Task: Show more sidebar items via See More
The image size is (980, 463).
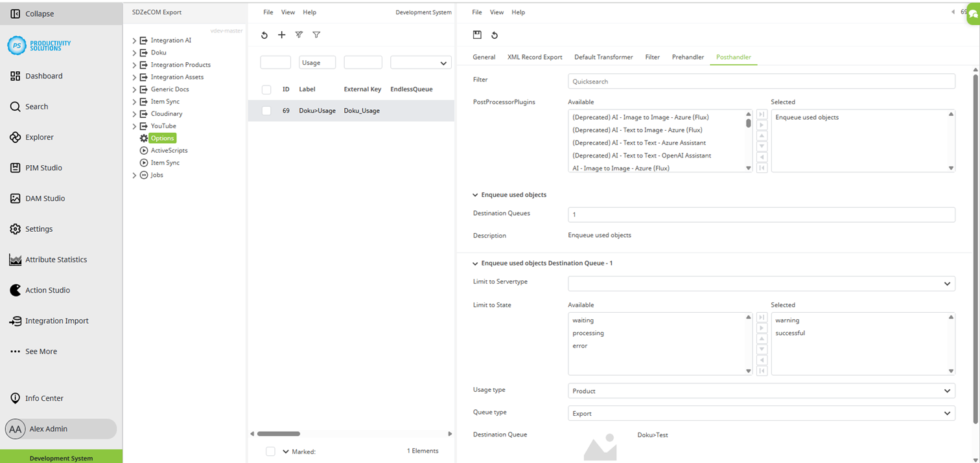Action: (34, 351)
